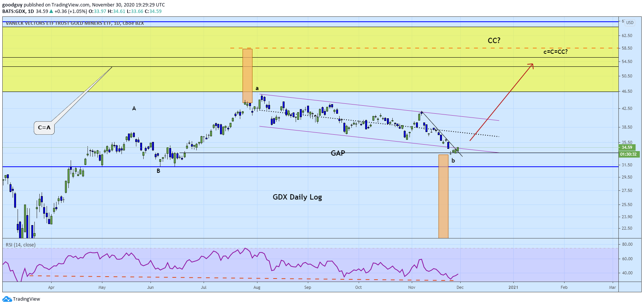The width and height of the screenshot is (644, 306).
Task: Click the 22.50 price axis value
Action: pos(627,229)
